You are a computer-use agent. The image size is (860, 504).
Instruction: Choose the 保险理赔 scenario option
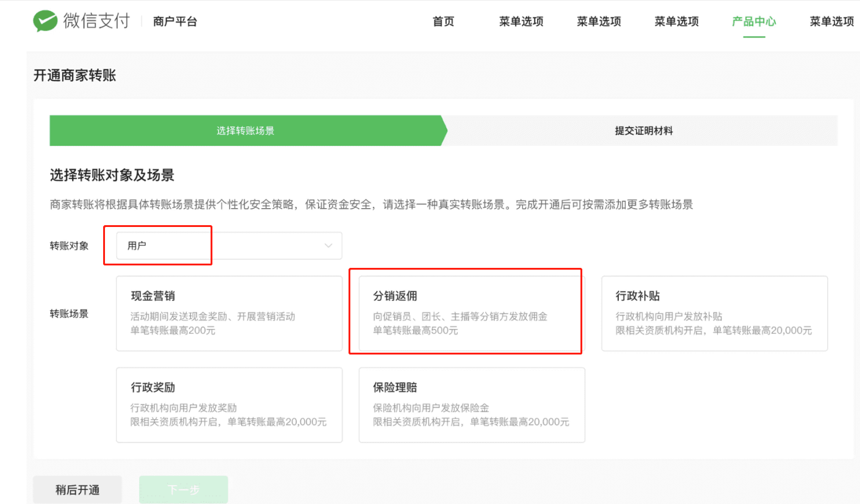(x=471, y=405)
